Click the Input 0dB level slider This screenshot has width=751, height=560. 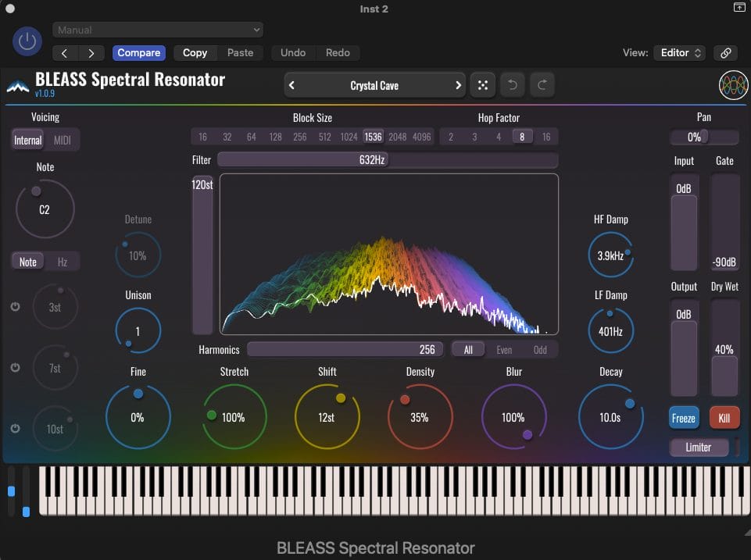coord(684,222)
